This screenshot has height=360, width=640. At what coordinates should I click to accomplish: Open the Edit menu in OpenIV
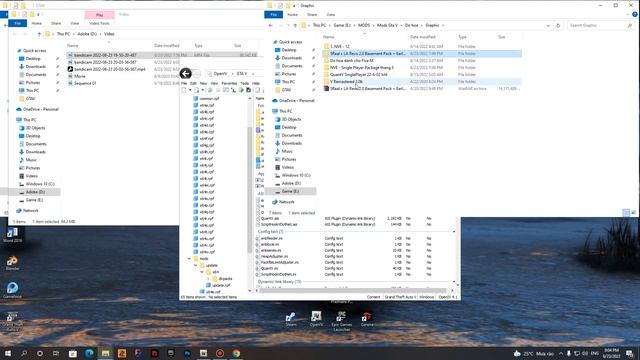[x=193, y=83]
